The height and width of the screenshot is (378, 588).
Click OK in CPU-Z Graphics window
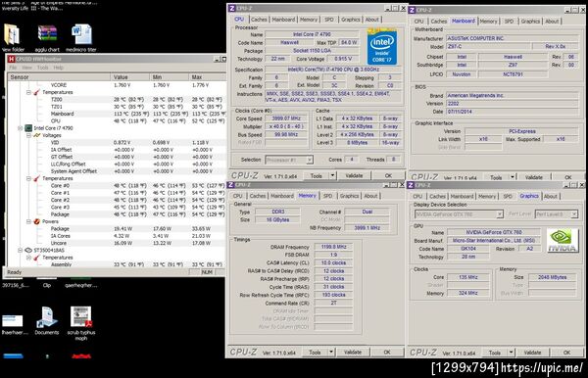point(566,353)
